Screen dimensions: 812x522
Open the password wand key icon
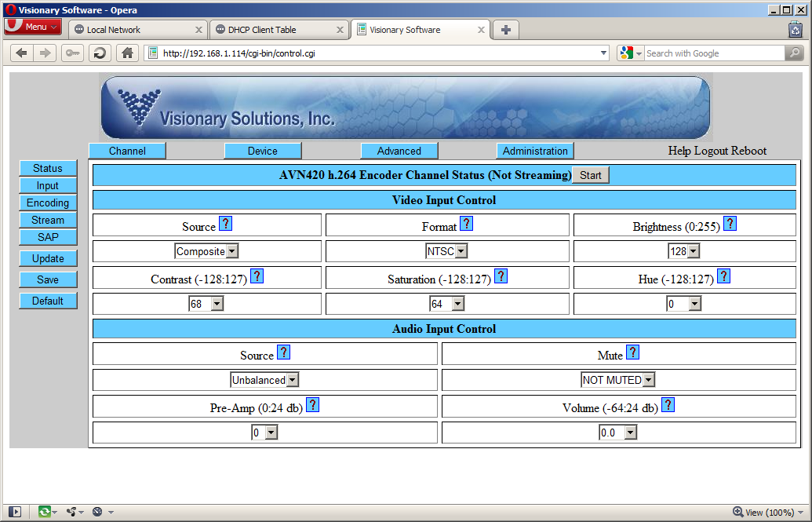coord(72,53)
